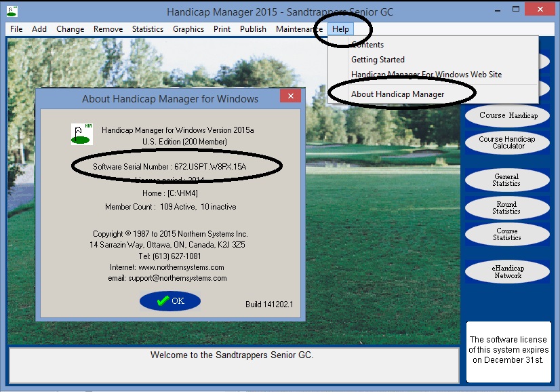560x392 pixels.
Task: Click the OK button in About dialog
Action: (170, 301)
